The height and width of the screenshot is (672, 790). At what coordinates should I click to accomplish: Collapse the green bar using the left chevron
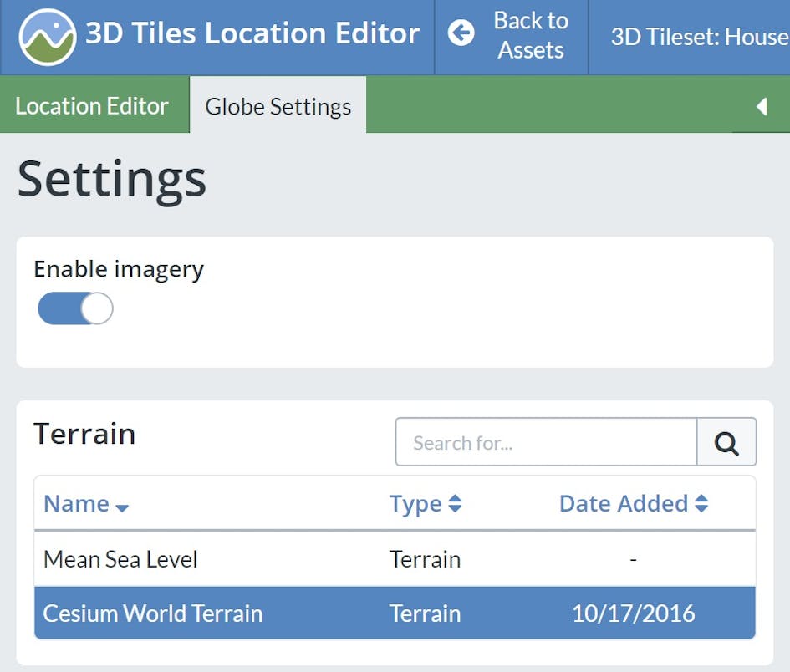(761, 106)
